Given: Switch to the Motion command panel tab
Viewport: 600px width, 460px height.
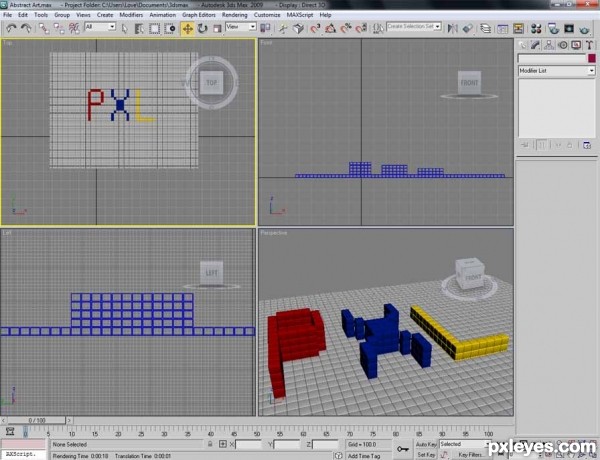Looking at the screenshot, I should (562, 45).
